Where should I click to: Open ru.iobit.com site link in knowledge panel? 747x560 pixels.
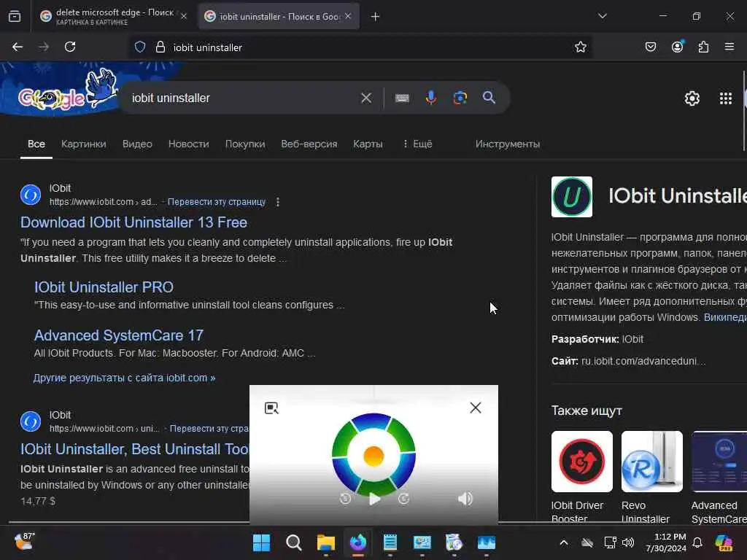643,361
